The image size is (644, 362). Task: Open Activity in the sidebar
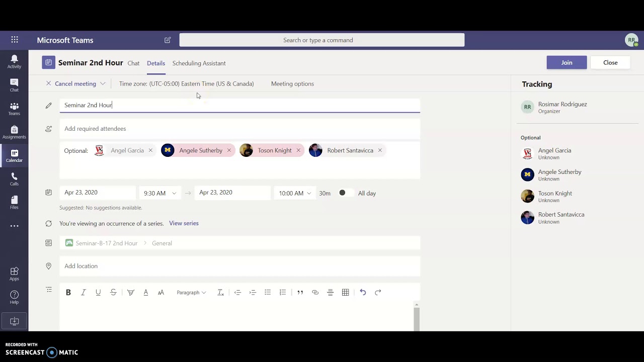[x=14, y=62]
